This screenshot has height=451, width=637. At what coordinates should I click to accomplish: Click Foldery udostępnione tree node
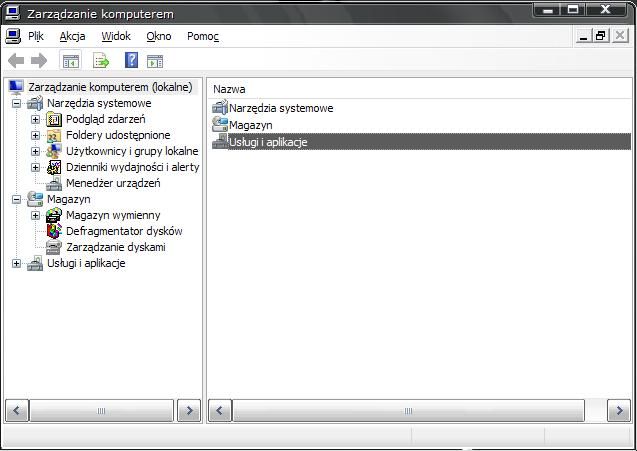pos(117,135)
